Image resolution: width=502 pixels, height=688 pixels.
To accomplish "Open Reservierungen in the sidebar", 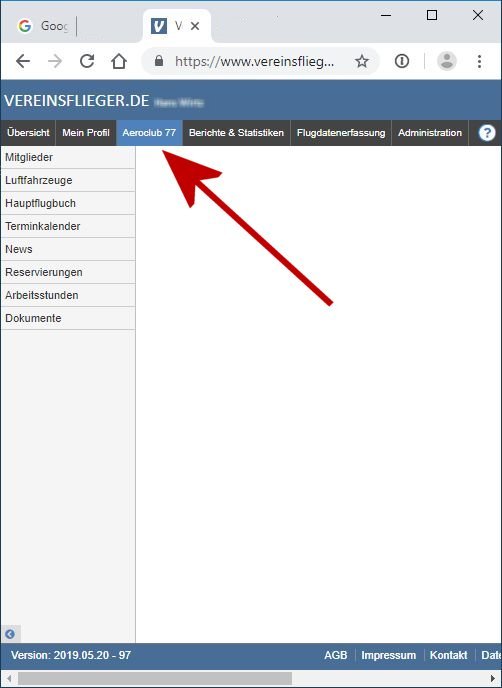I will pos(68,272).
